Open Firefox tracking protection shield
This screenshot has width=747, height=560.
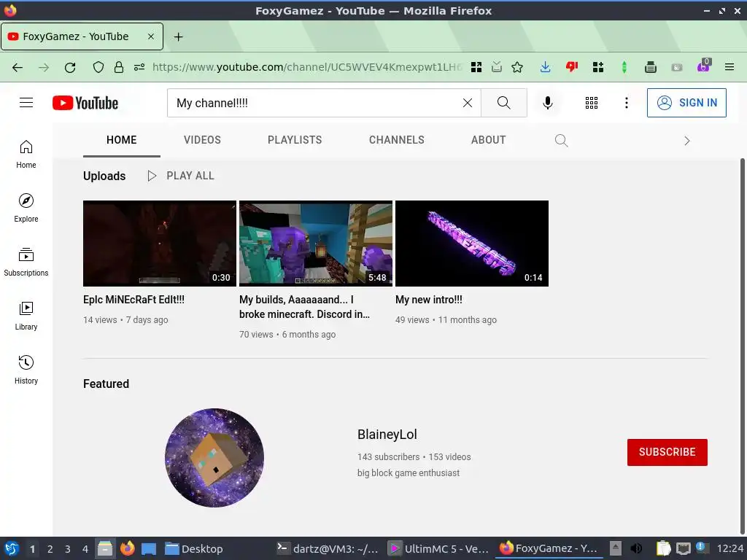[x=98, y=68]
